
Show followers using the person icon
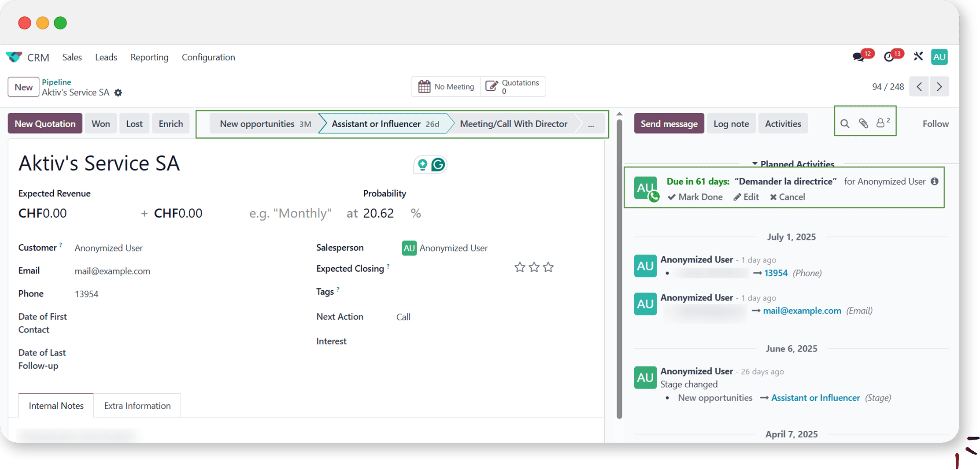(880, 123)
